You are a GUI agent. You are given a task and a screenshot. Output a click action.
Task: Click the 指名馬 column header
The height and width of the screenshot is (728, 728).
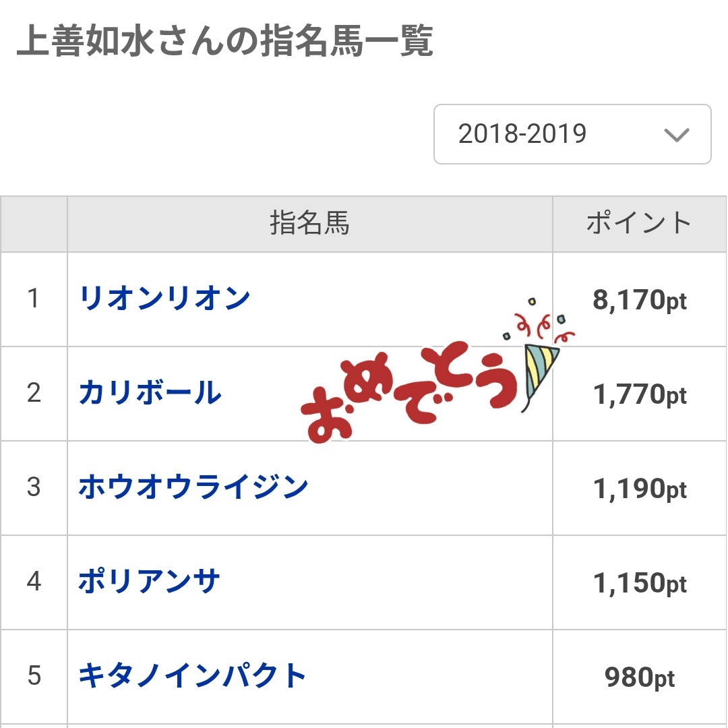click(309, 223)
